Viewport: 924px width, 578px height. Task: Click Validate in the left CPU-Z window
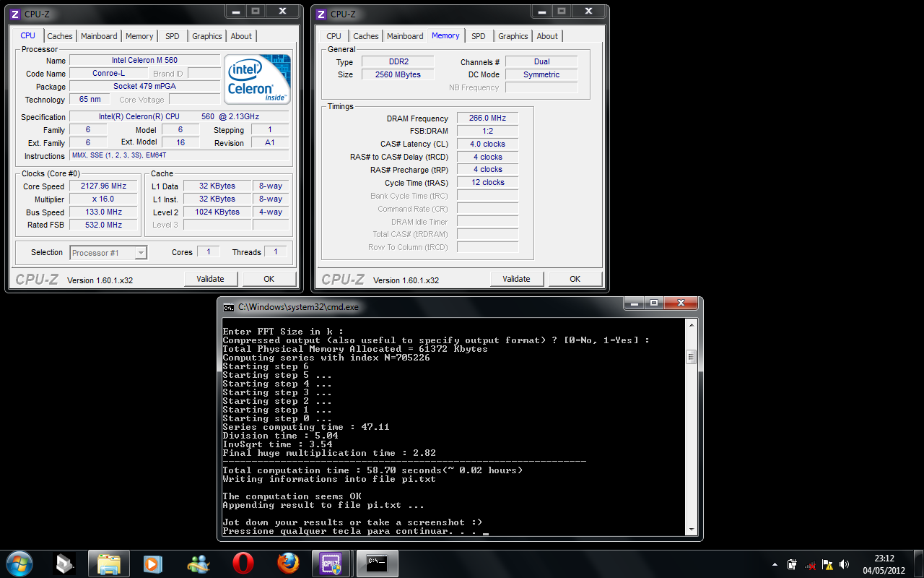coord(210,279)
